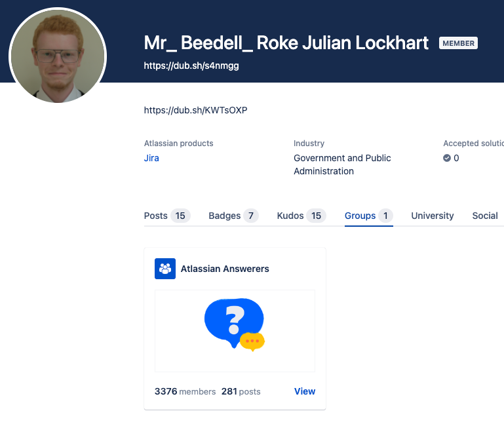Click the 3376 members count
Viewport: 504px width, 426px height.
click(x=185, y=392)
